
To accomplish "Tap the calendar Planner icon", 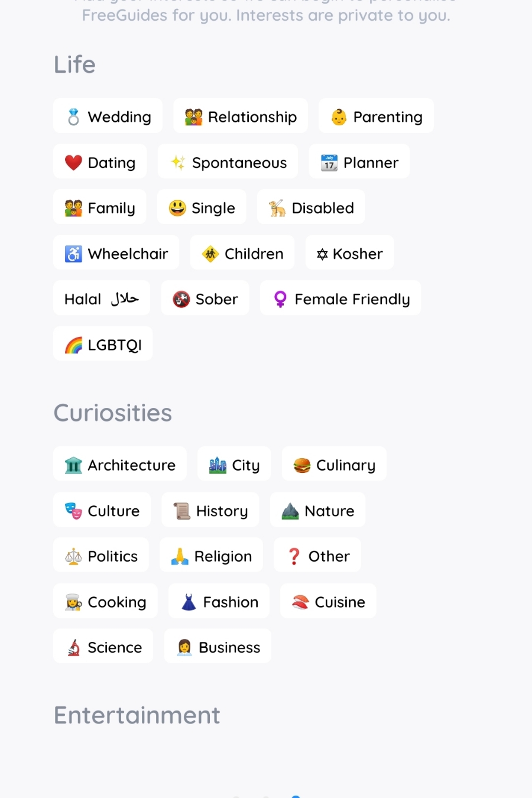I will 329,163.
